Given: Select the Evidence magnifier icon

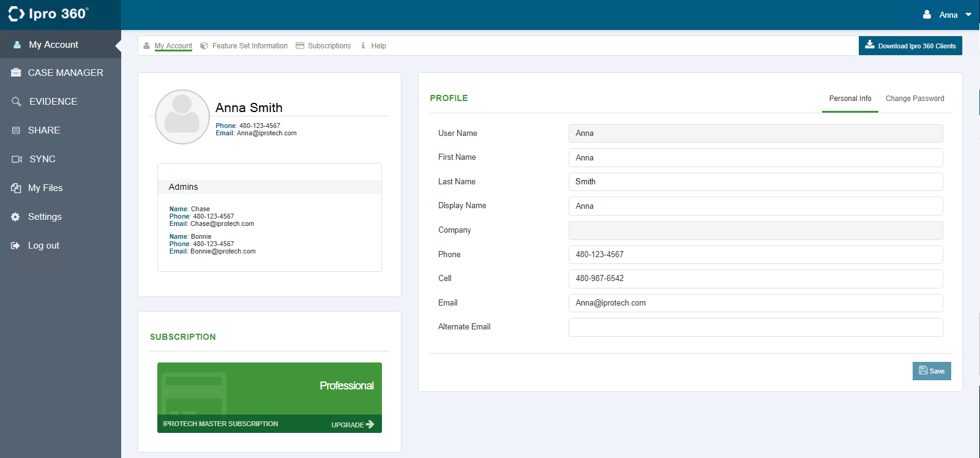Looking at the screenshot, I should [x=17, y=102].
